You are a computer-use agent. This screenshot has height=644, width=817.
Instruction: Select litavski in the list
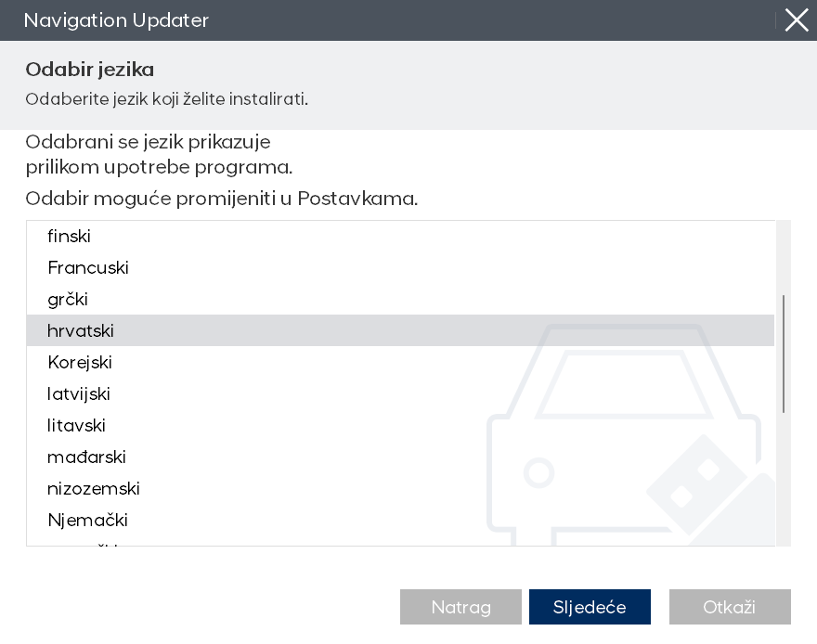pos(76,426)
